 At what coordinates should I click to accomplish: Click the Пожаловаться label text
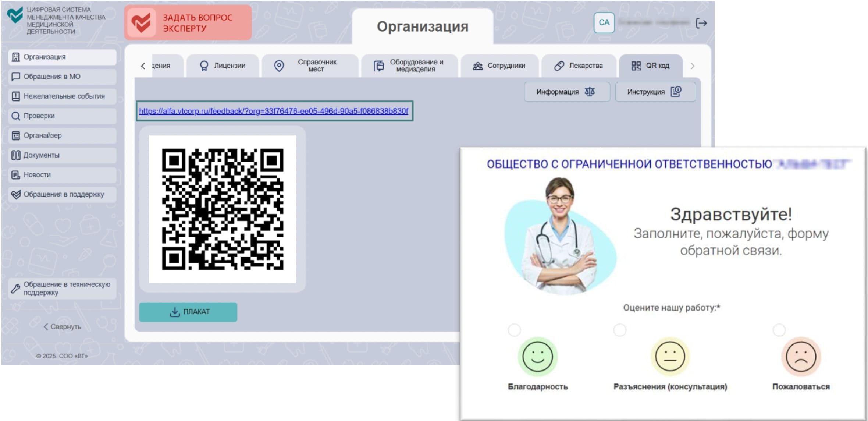click(x=801, y=387)
